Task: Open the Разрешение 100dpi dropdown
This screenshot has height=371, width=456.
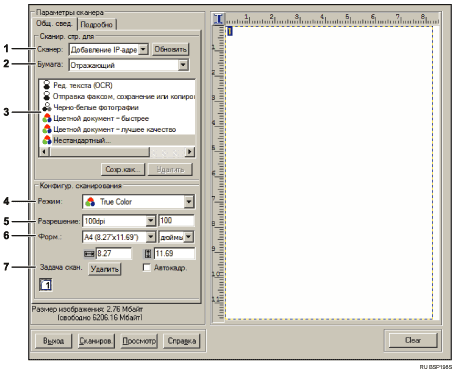Action: point(151,221)
